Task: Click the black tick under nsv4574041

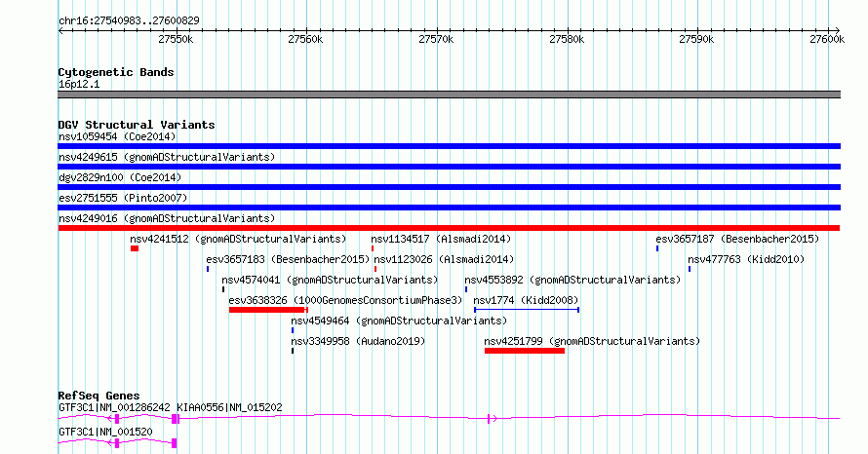Action: click(x=223, y=289)
